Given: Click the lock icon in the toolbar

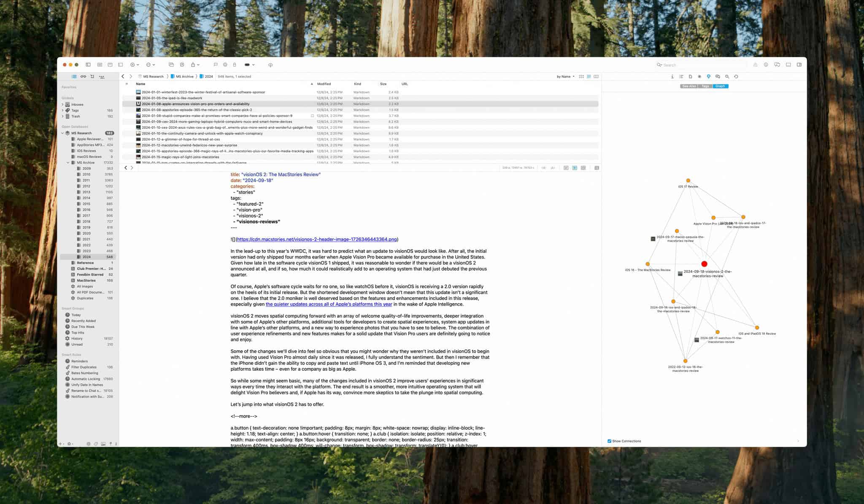Looking at the screenshot, I should [x=235, y=65].
